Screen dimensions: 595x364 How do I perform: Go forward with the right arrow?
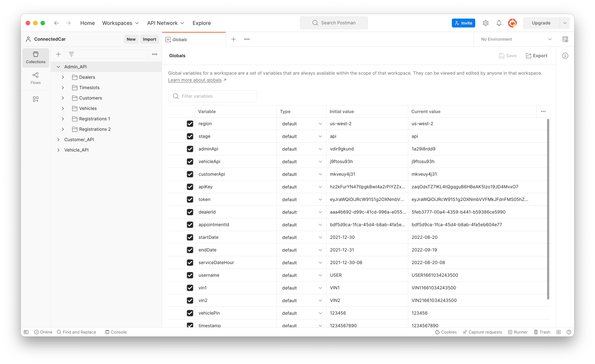[x=68, y=23]
